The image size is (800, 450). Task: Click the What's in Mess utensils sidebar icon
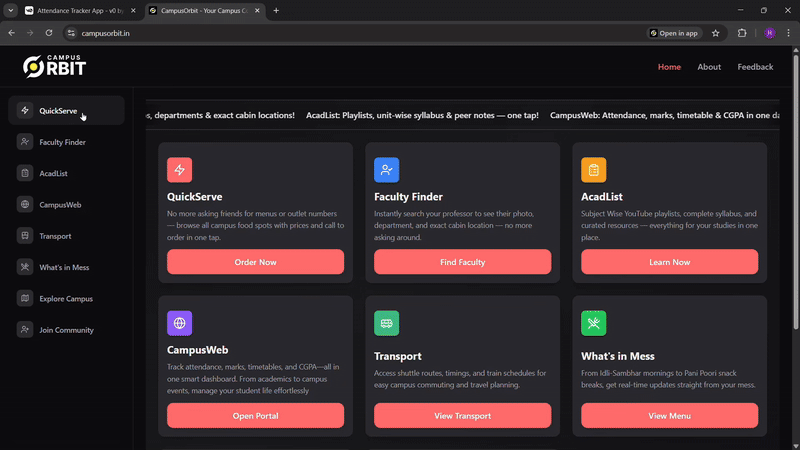coord(25,267)
